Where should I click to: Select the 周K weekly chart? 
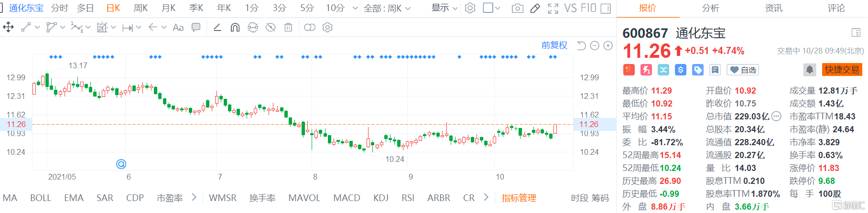(x=141, y=8)
